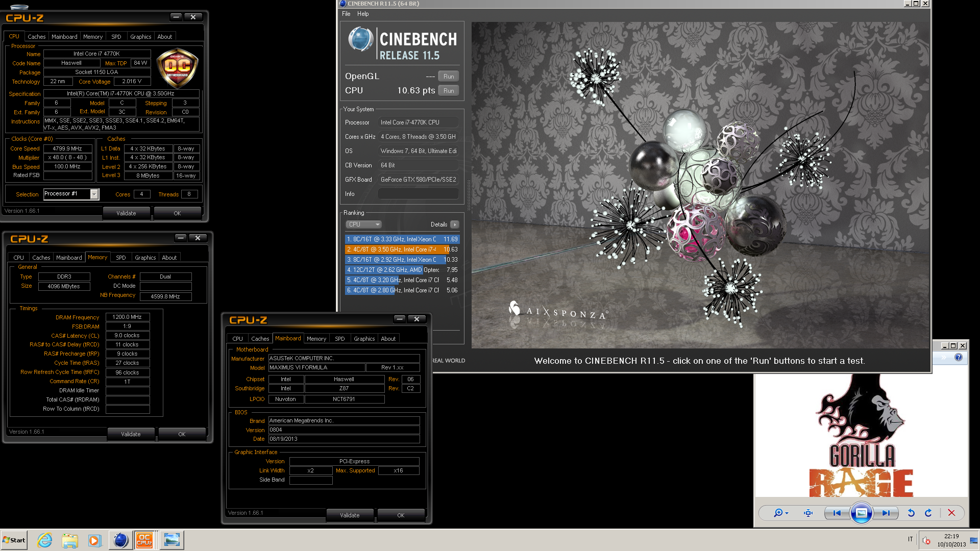Click OK in mainboard CPU-Z window
This screenshot has height=551, width=980.
point(401,515)
